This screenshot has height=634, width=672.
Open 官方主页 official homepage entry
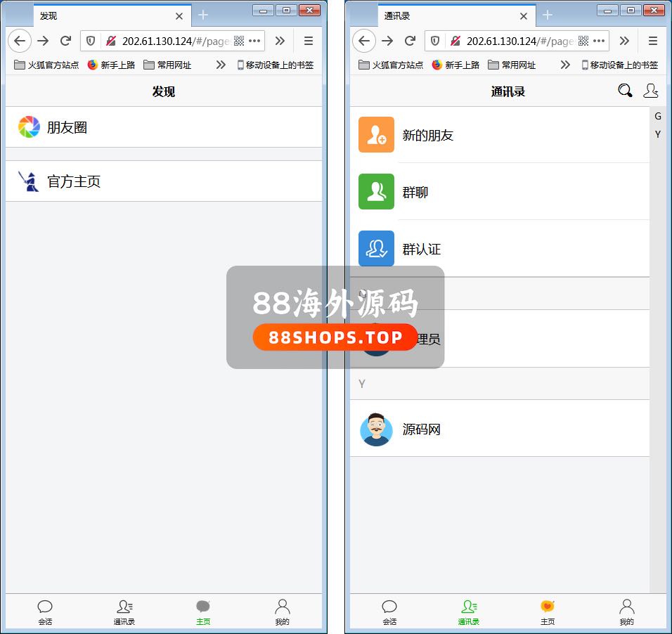tap(73, 181)
